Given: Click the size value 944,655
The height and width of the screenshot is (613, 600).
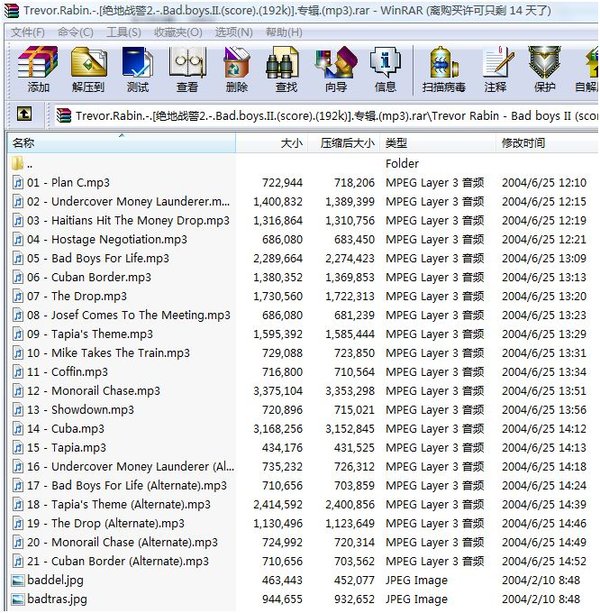Looking at the screenshot, I should pos(283,599).
